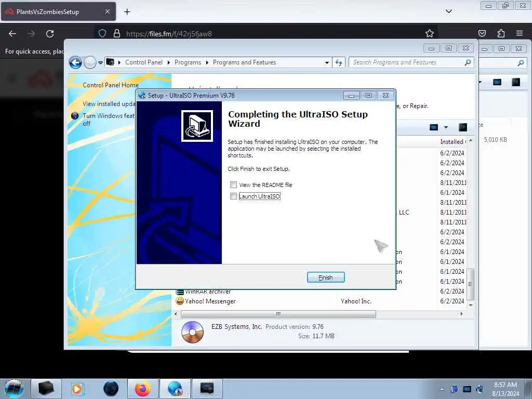The image size is (532, 399).
Task: Open View installed updates link
Action: coord(109,104)
